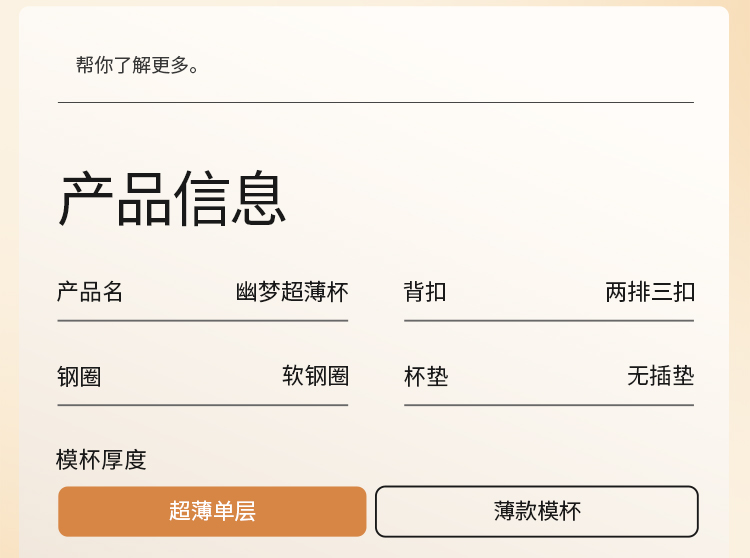Select the 超薄单层 thickness option
Viewport: 750px width, 558px height.
pos(212,511)
